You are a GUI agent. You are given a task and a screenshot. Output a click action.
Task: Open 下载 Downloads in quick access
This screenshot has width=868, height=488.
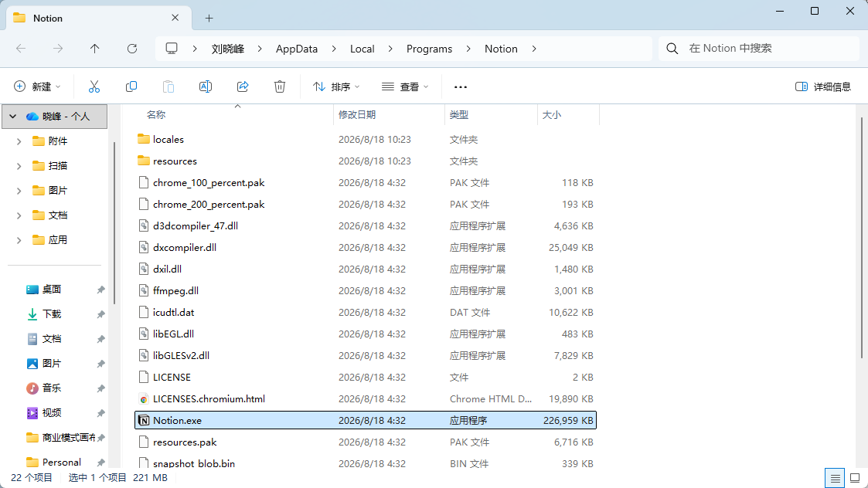coord(52,314)
